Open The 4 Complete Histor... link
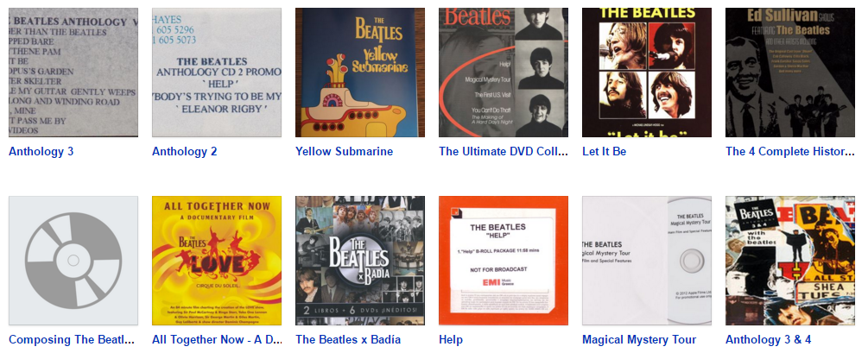Image resolution: width=868 pixels, height=353 pixels. click(790, 152)
